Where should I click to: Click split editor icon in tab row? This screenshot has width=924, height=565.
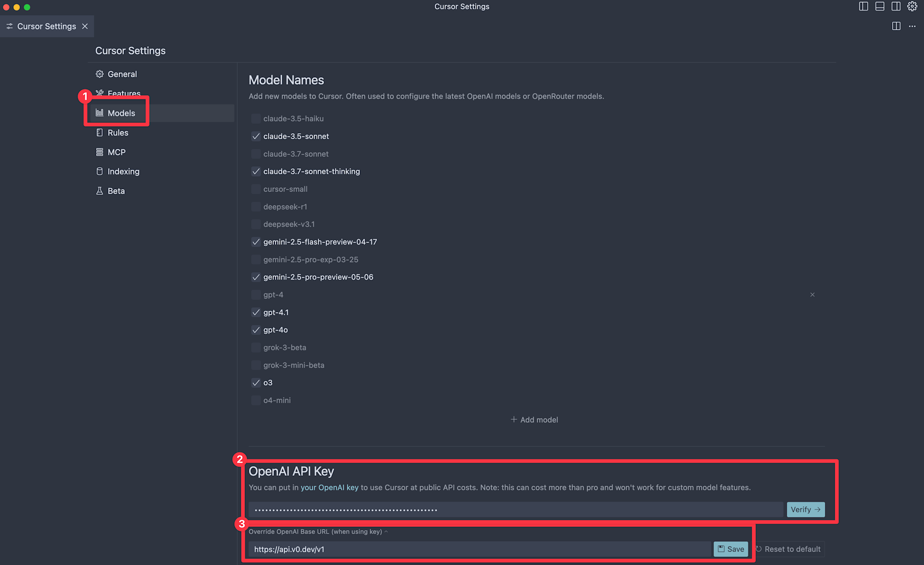(896, 26)
